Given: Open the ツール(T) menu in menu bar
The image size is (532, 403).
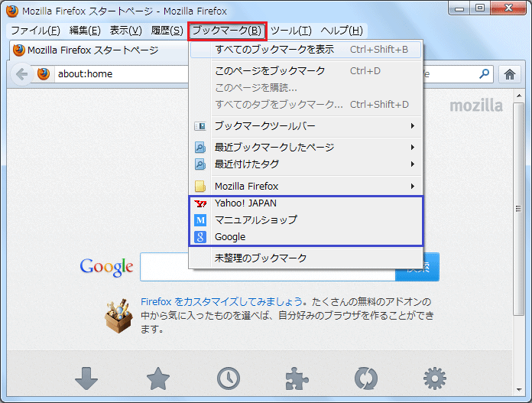Looking at the screenshot, I should click(x=290, y=31).
